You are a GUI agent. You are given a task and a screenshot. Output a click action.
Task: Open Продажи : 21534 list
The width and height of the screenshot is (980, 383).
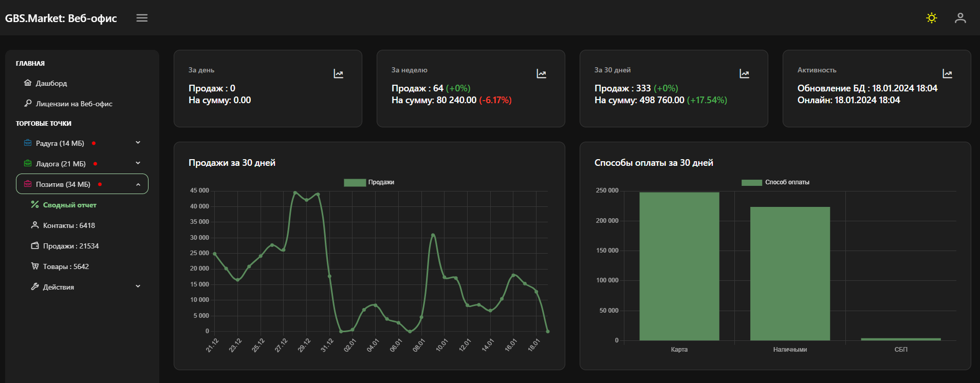pyautogui.click(x=70, y=246)
